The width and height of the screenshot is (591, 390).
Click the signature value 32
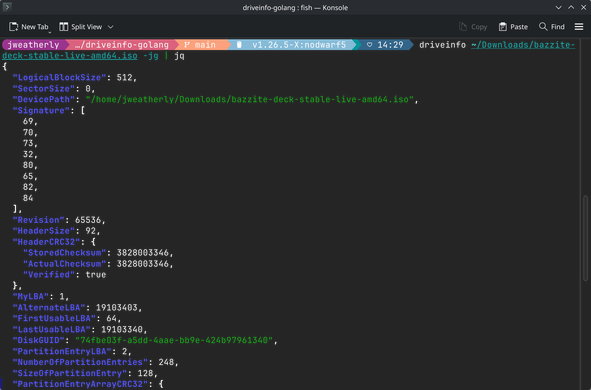(28, 154)
